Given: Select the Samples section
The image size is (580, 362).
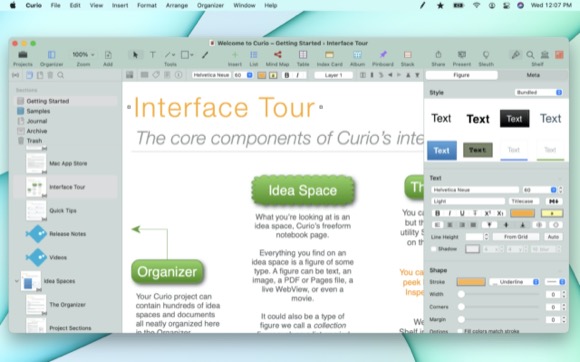Looking at the screenshot, I should coord(38,111).
